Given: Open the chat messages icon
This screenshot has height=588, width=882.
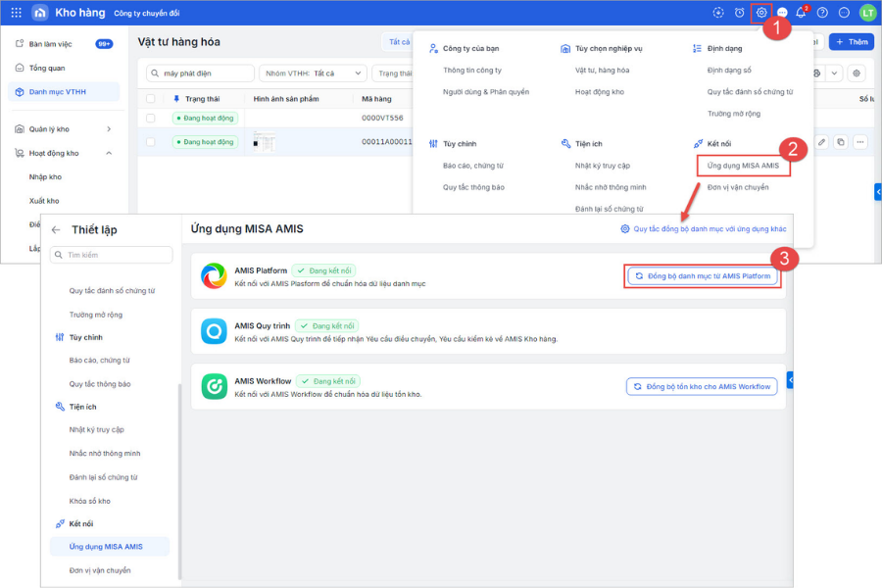Looking at the screenshot, I should click(782, 13).
